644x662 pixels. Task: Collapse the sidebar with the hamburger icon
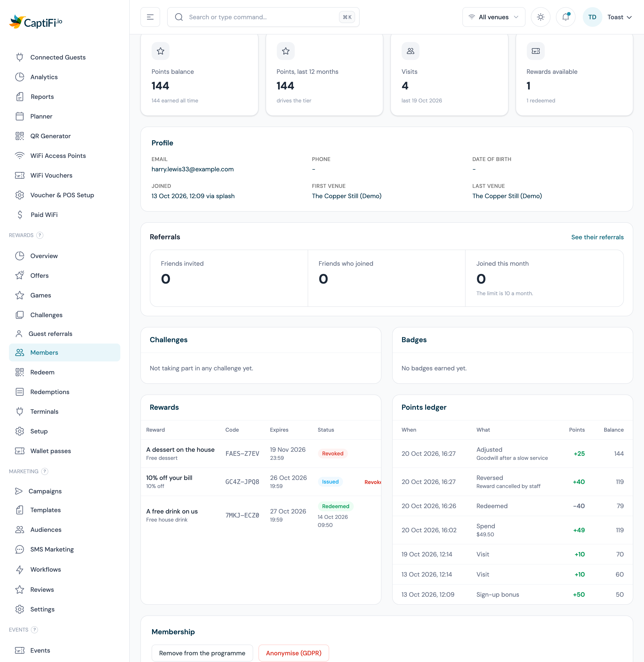tap(150, 17)
